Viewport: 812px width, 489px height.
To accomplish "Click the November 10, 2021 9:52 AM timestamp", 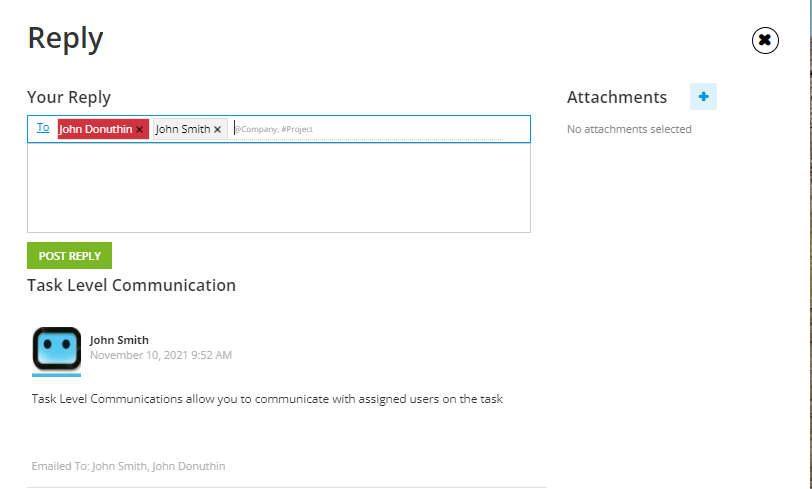I will (x=161, y=355).
